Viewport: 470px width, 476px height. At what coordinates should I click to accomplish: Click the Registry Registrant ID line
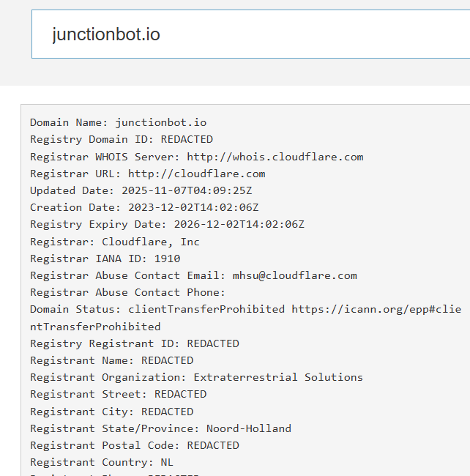(134, 343)
